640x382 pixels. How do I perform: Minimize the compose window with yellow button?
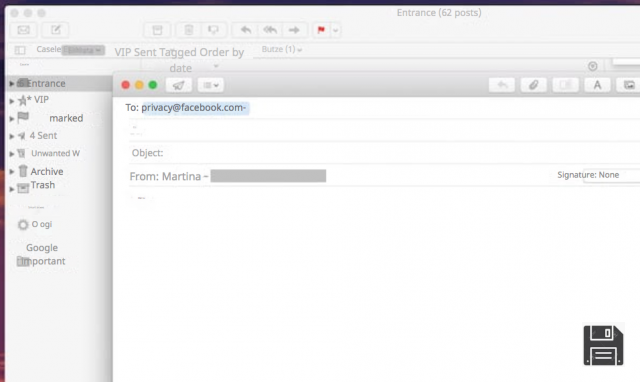(x=139, y=85)
